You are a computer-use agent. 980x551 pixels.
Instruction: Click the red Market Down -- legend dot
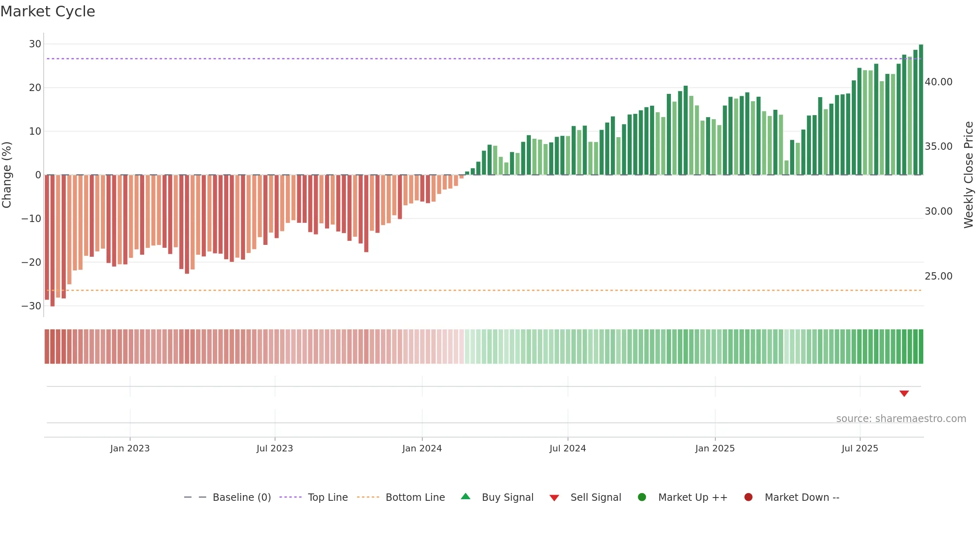748,497
